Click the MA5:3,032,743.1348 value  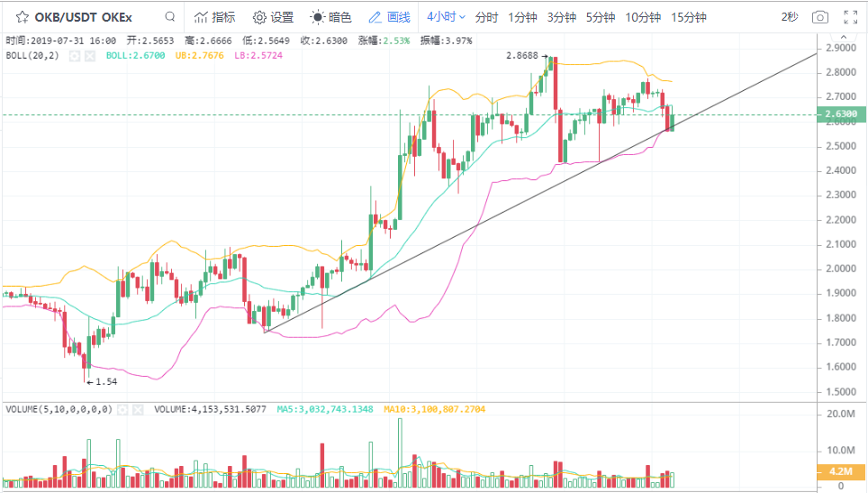coord(325,409)
